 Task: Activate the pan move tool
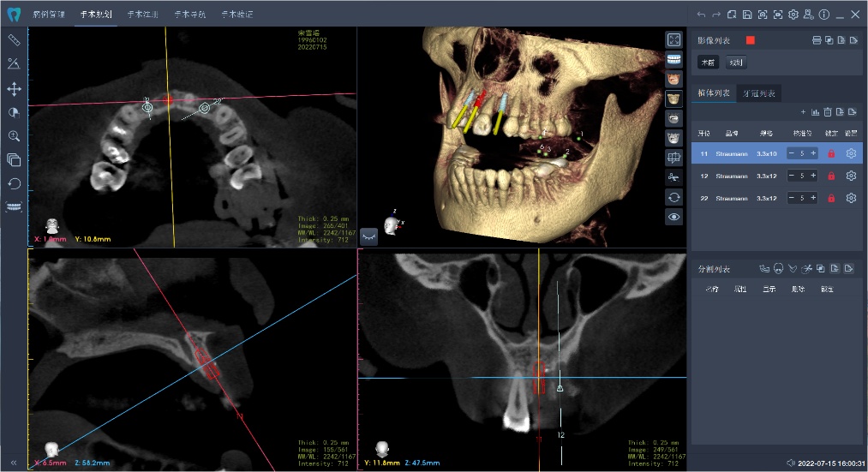(14, 88)
